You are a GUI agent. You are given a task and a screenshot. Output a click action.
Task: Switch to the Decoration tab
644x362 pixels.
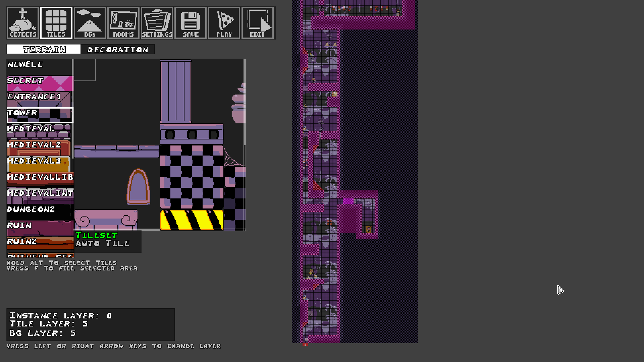pyautogui.click(x=118, y=49)
